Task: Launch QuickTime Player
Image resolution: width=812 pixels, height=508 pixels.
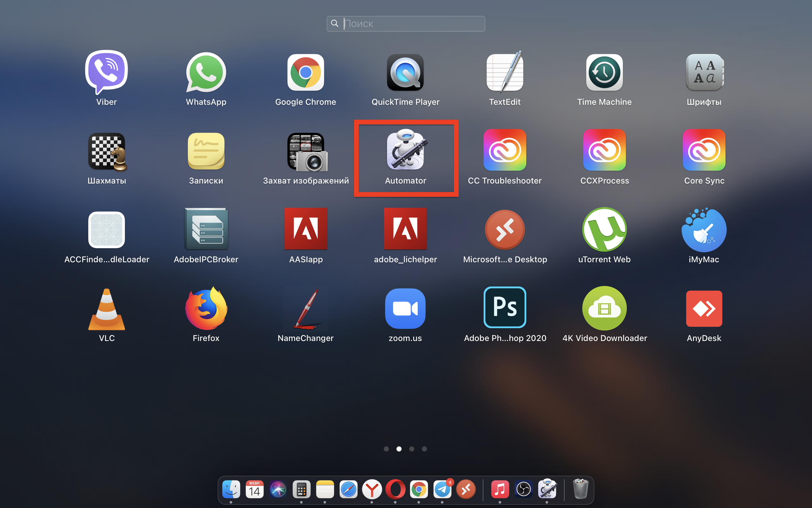Action: point(405,72)
